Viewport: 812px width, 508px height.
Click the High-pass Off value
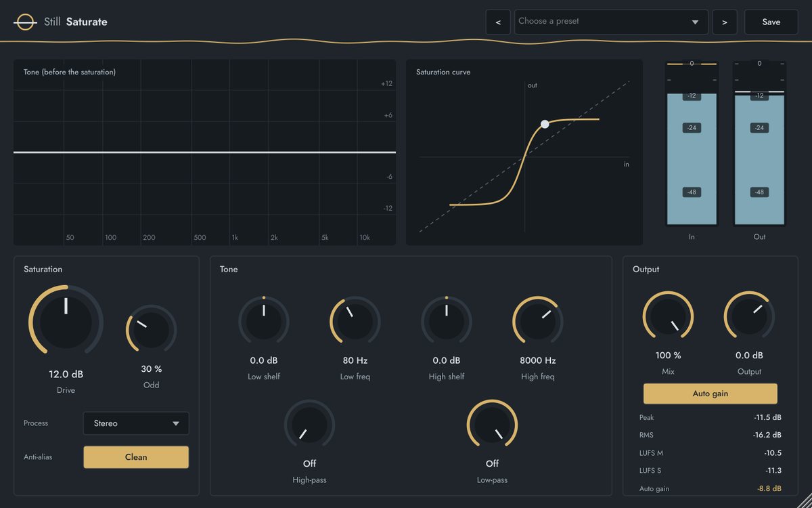(309, 464)
